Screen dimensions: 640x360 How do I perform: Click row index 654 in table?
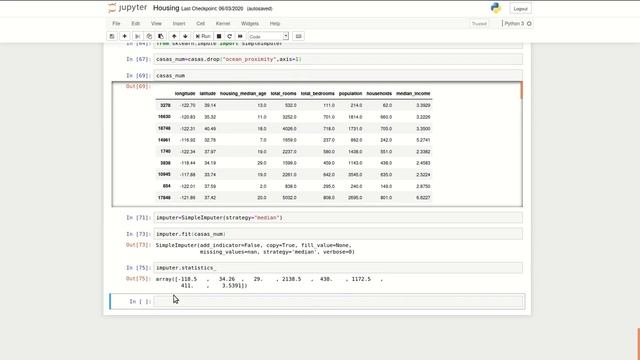click(167, 186)
